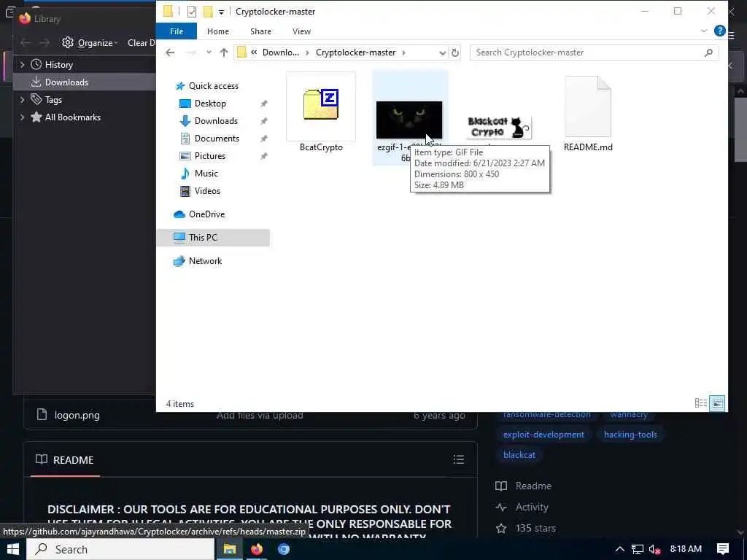Open the File tab in Explorer
Viewport: 747px width, 560px height.
click(177, 31)
